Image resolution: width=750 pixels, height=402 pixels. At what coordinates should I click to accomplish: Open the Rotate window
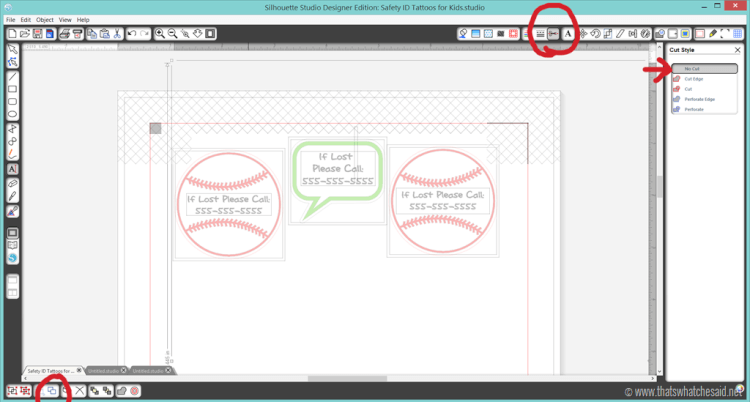(x=596, y=34)
